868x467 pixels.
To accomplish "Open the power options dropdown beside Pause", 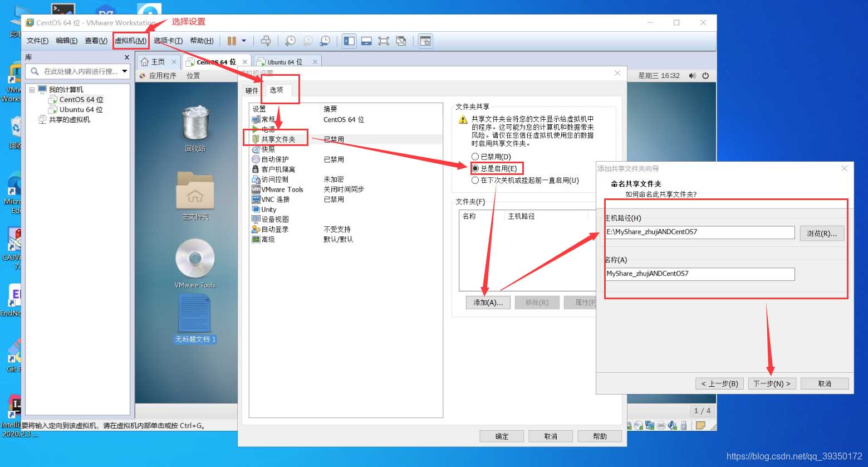I will click(x=244, y=41).
